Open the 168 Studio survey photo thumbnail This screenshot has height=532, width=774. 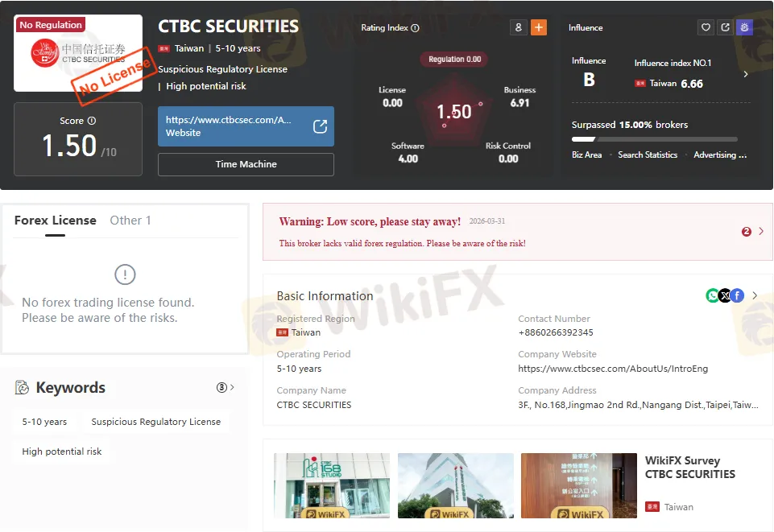332,485
